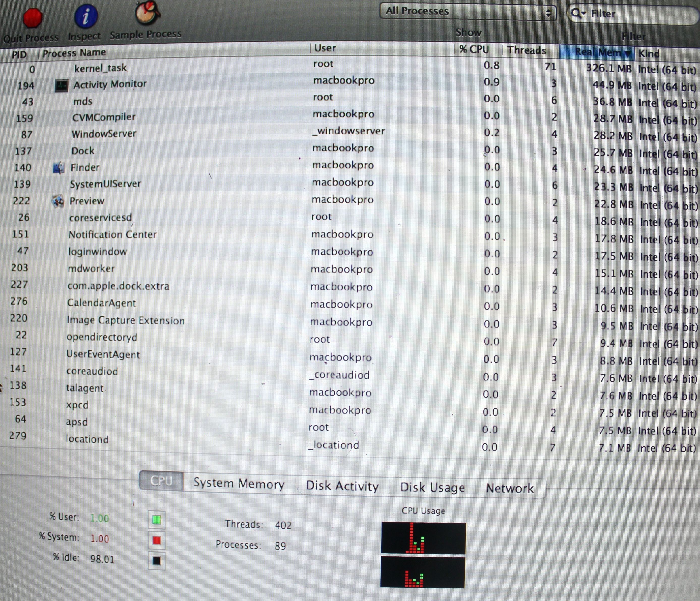Select the CVMCompiler process
This screenshot has width=700, height=601.
click(104, 117)
